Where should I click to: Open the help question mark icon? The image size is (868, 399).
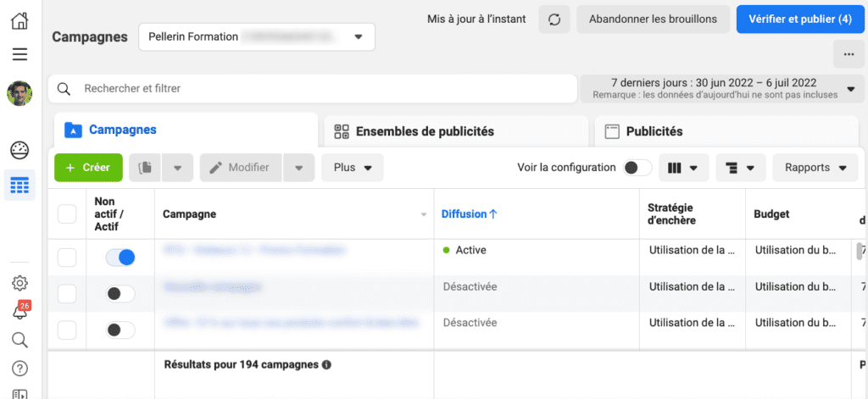[x=19, y=369]
